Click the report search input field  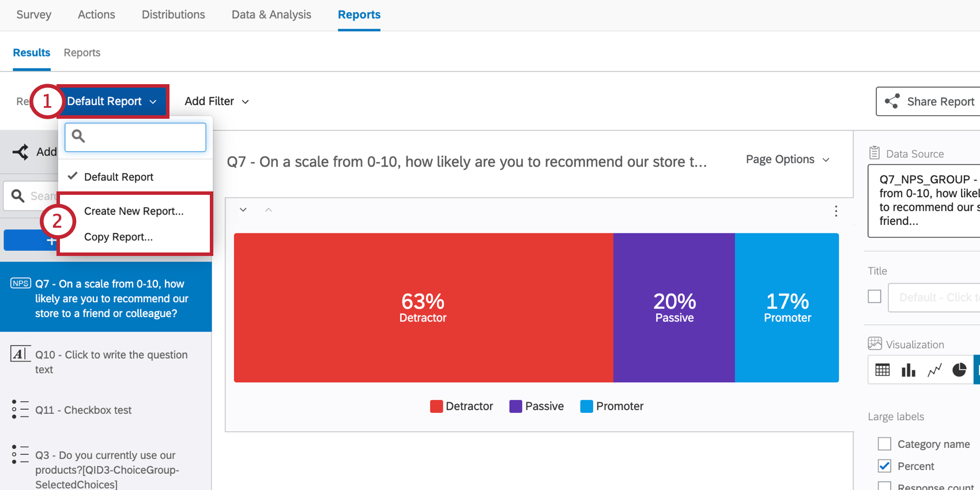click(135, 137)
